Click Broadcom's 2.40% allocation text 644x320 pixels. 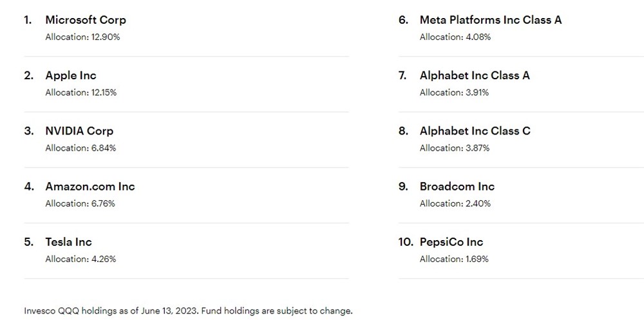(x=455, y=203)
